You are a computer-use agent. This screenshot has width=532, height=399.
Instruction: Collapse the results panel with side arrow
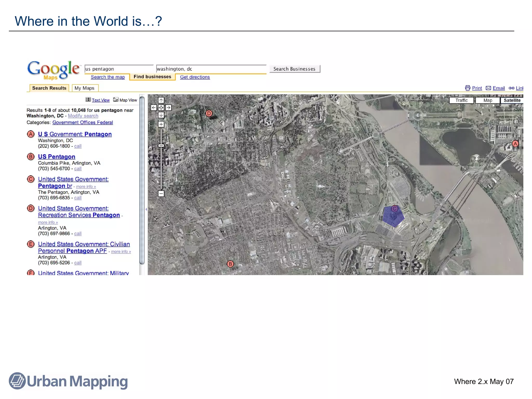coord(146,209)
